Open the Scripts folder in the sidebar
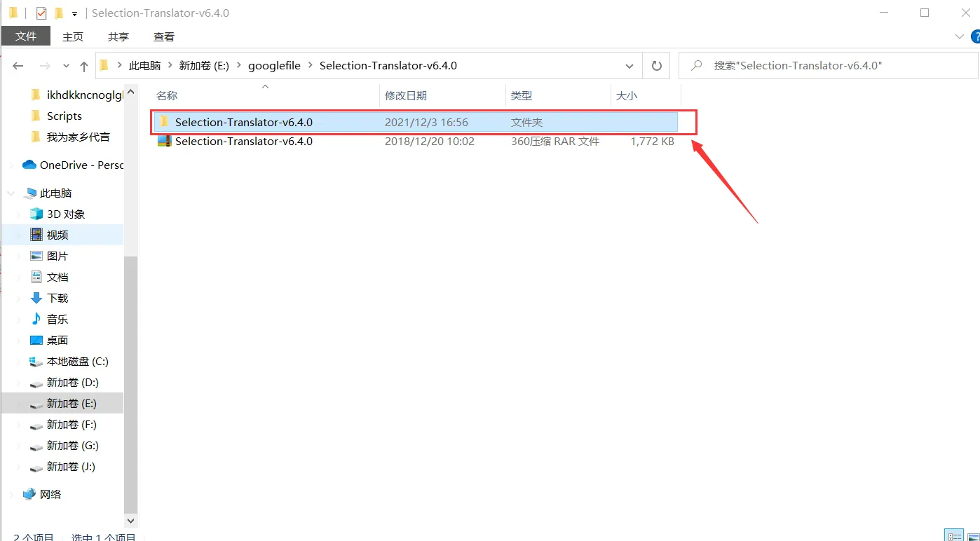The width and height of the screenshot is (980, 541). tap(64, 116)
